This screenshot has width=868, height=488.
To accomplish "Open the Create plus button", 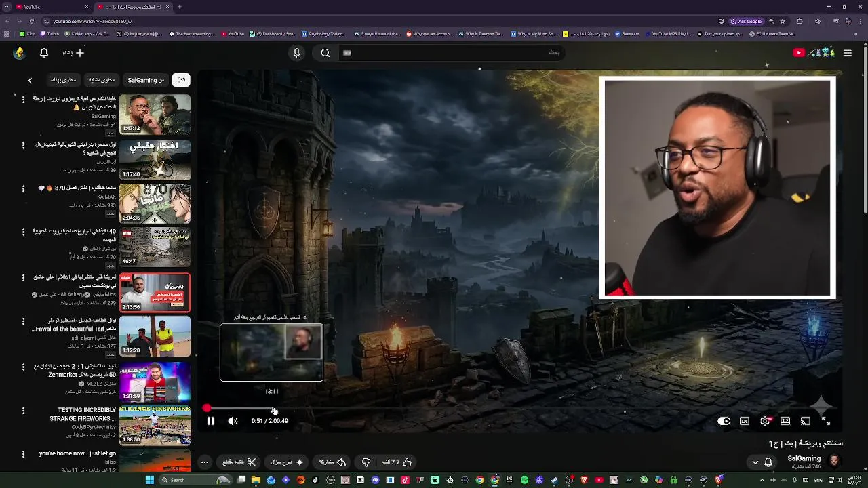I will coord(74,53).
